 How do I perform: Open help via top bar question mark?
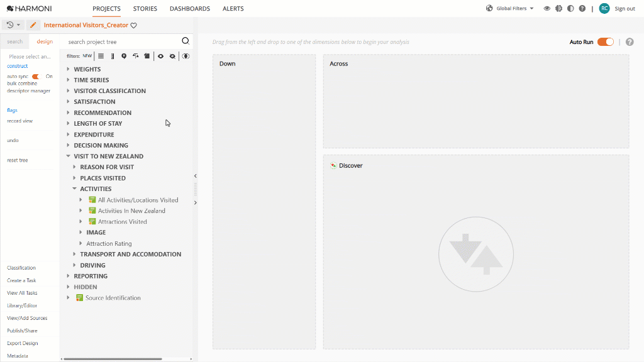point(582,8)
